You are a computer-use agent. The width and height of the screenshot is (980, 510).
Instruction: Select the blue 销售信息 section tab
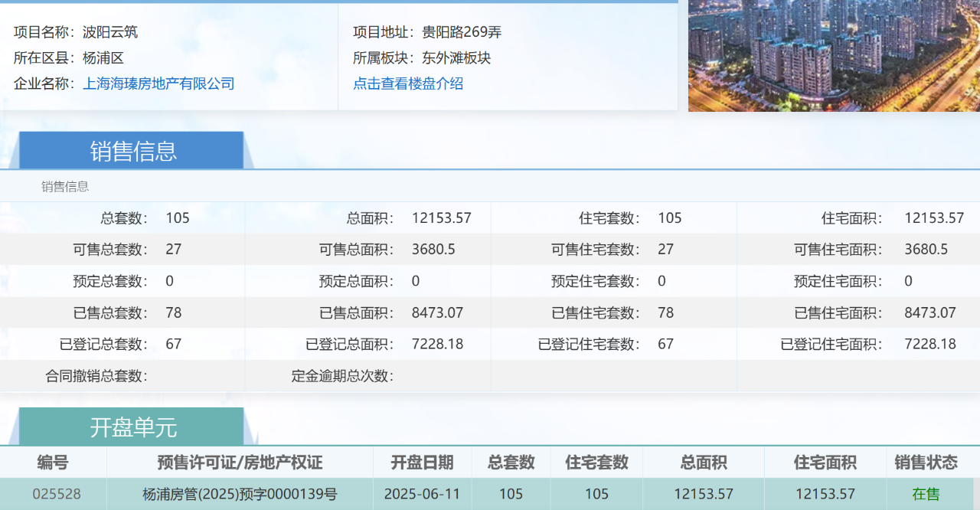132,151
